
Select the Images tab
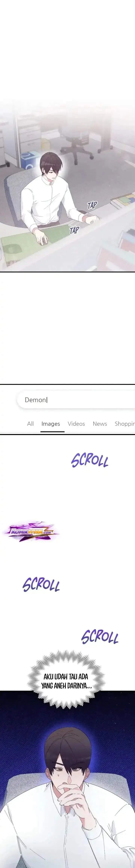(51, 424)
